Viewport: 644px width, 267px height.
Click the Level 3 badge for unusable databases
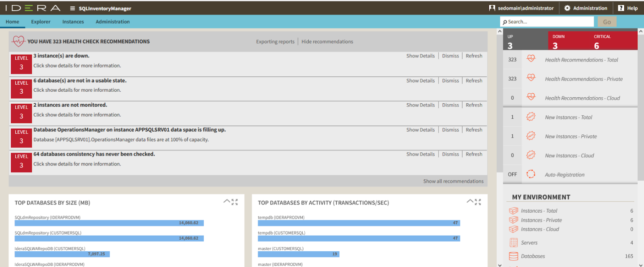click(x=21, y=88)
